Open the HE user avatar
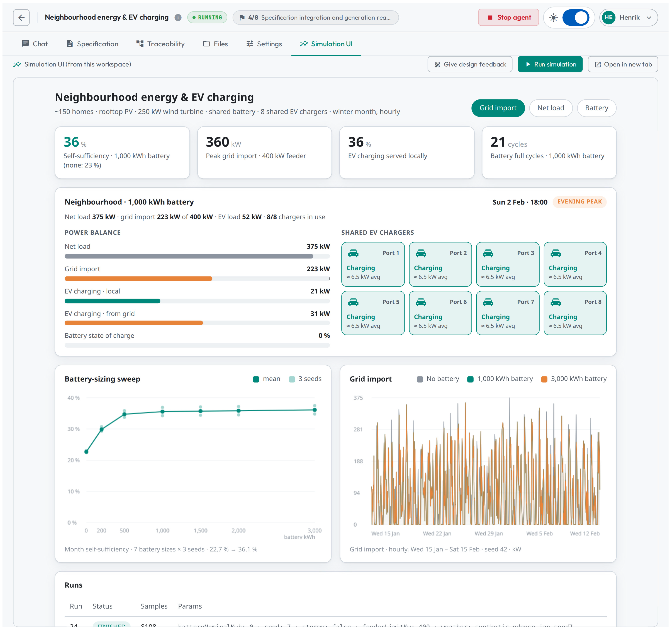The image size is (672, 630). (x=609, y=18)
